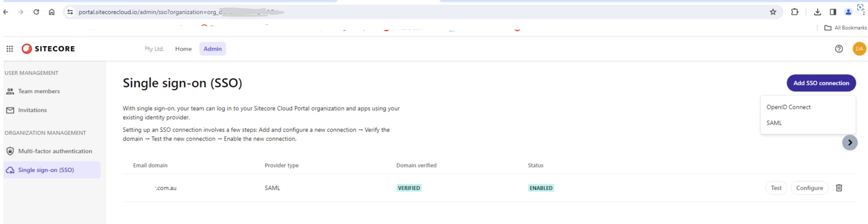This screenshot has width=868, height=224.
Task: Open Single sign-on (SSO) in the sidebar
Action: pyautogui.click(x=52, y=170)
